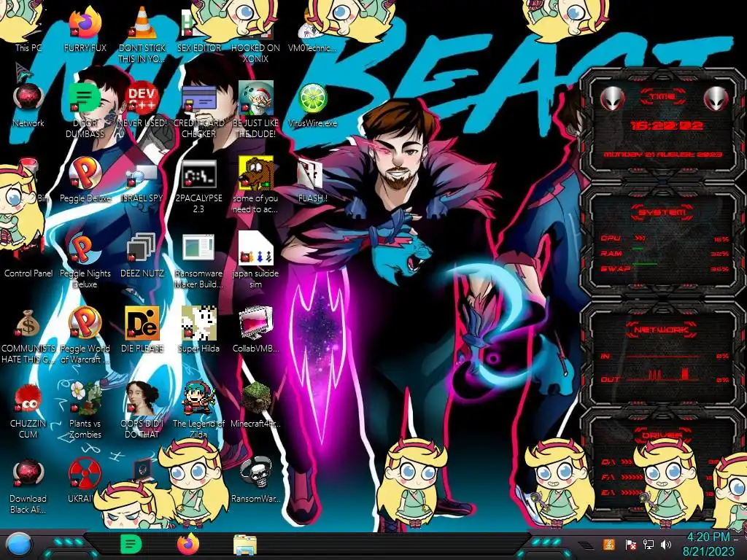Click the Start orb on the taskbar
This screenshot has width=747, height=560.
click(x=18, y=545)
